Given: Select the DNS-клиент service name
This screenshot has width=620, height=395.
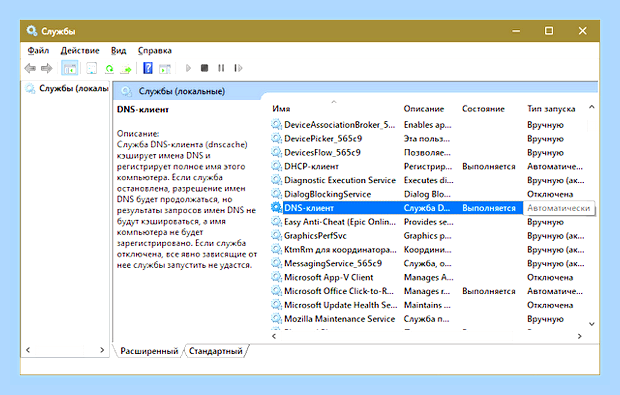Looking at the screenshot, I should pyautogui.click(x=309, y=208).
